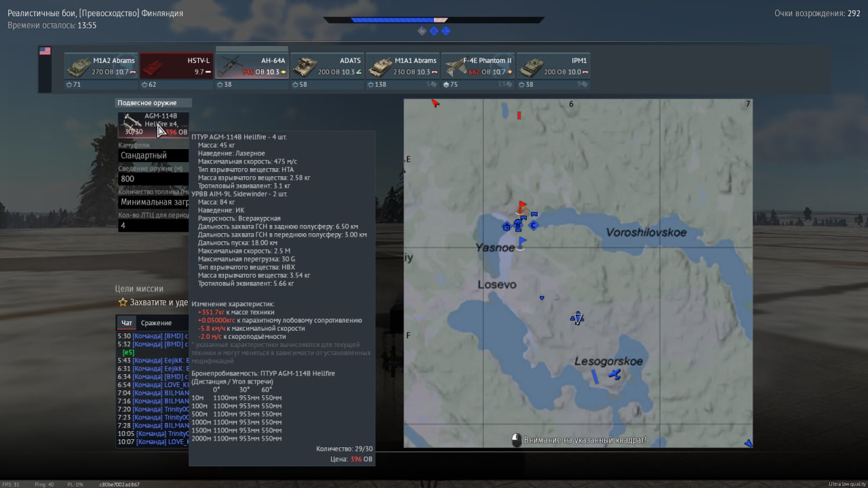Viewport: 868px width, 488px height.
Task: Click the blue triangle helicopter spawn marker
Action: pyautogui.click(x=577, y=318)
